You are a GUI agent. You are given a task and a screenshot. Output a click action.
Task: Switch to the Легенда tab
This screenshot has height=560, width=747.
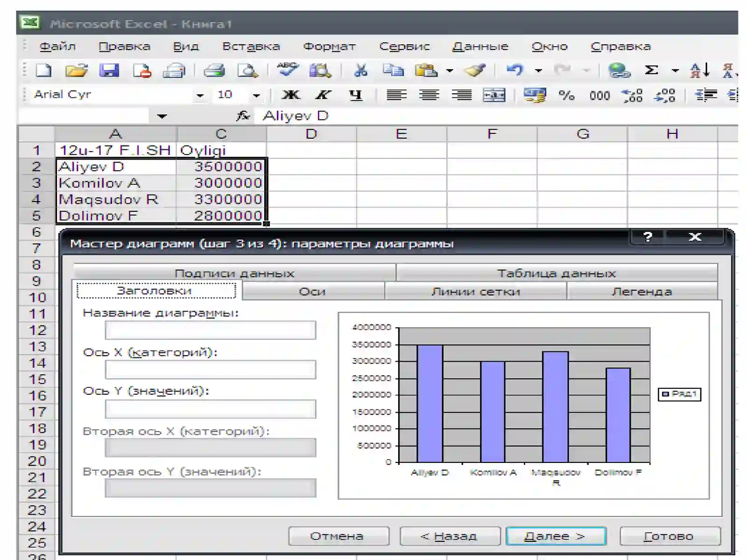click(x=642, y=292)
